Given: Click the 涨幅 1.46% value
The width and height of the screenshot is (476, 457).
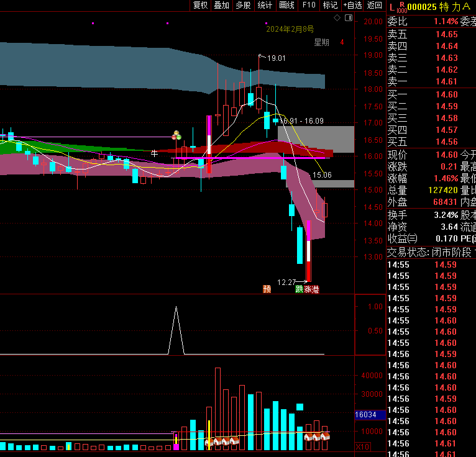Looking at the screenshot, I should click(x=446, y=178).
